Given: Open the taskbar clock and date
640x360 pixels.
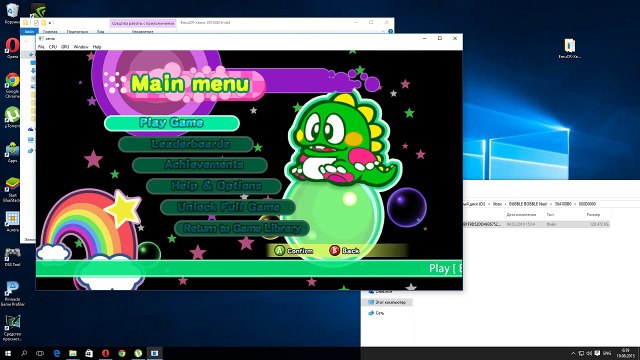Looking at the screenshot, I should coord(625,353).
